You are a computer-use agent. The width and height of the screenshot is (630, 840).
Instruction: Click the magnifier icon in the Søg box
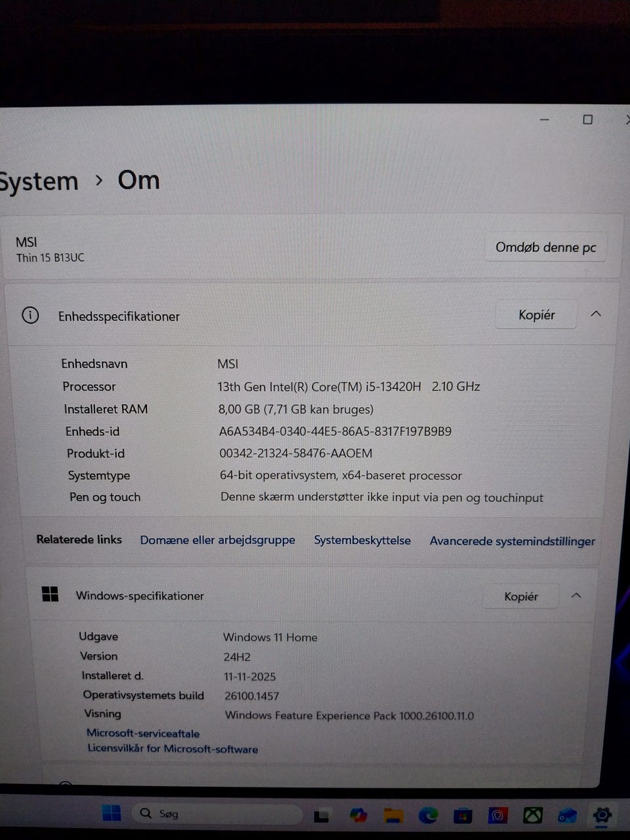coord(146,813)
